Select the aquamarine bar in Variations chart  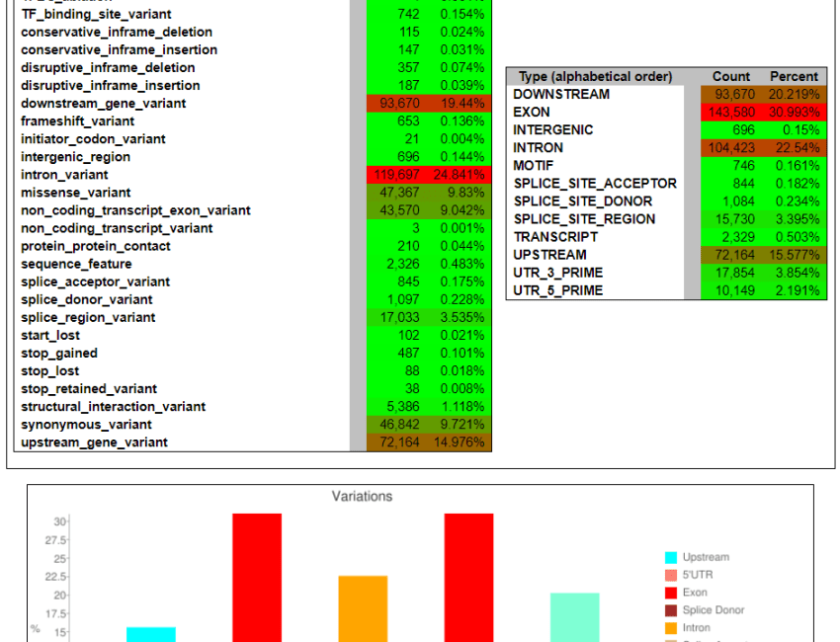point(575,616)
